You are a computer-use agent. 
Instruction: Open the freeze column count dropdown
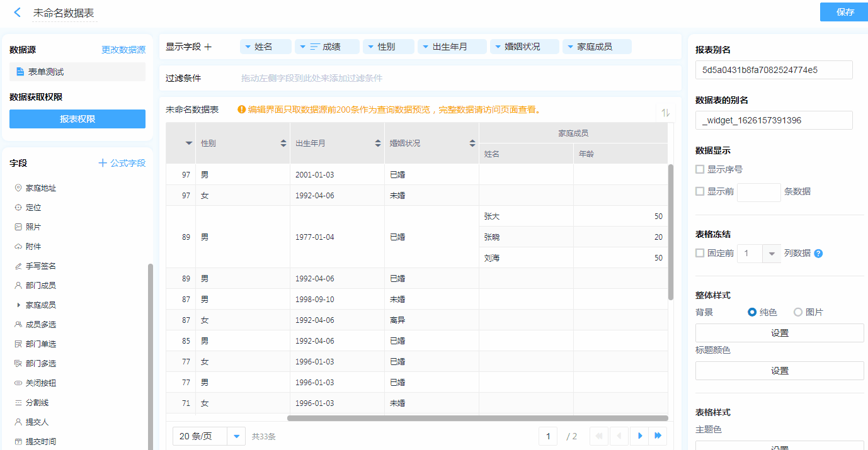772,254
